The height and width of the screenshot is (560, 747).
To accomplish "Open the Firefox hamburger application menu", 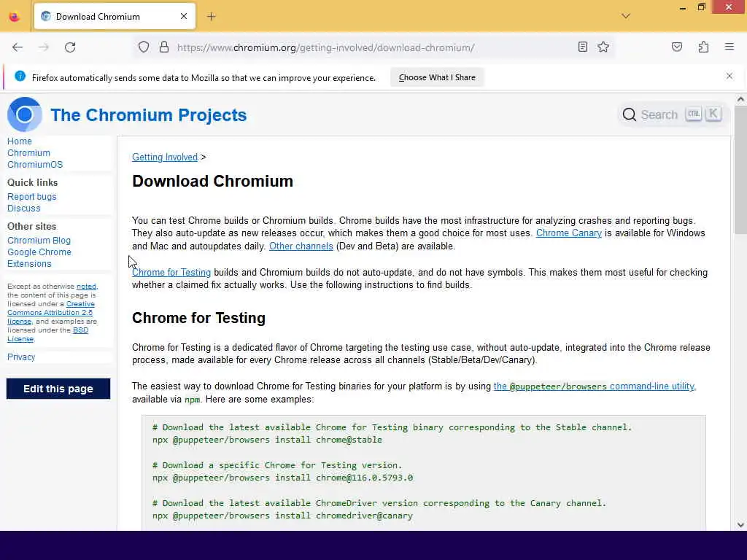I will 729,47.
